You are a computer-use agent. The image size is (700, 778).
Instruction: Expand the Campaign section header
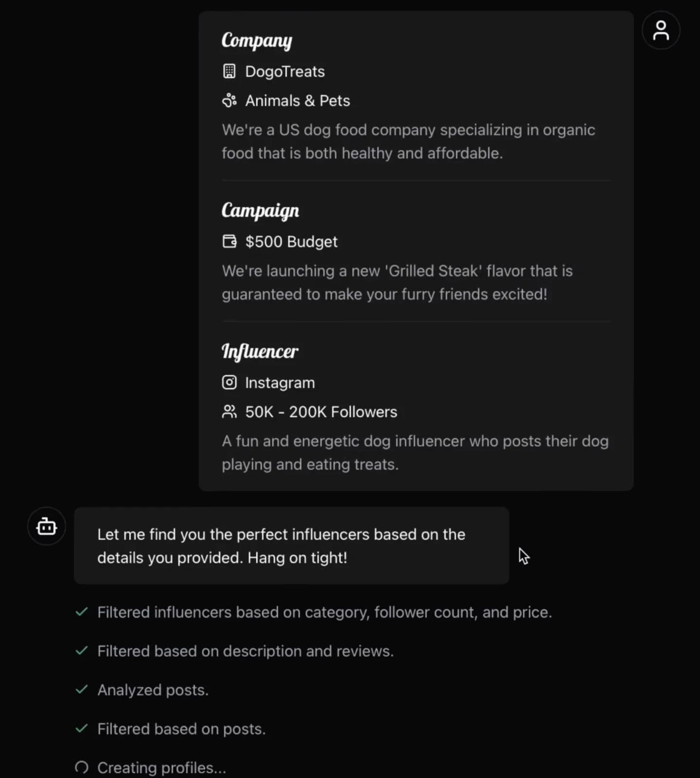pyautogui.click(x=260, y=211)
